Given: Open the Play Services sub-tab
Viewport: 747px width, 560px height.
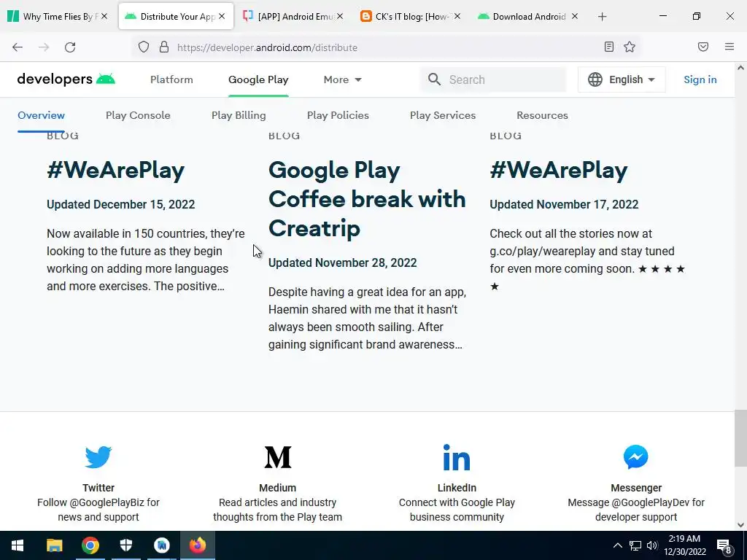Looking at the screenshot, I should pos(443,115).
